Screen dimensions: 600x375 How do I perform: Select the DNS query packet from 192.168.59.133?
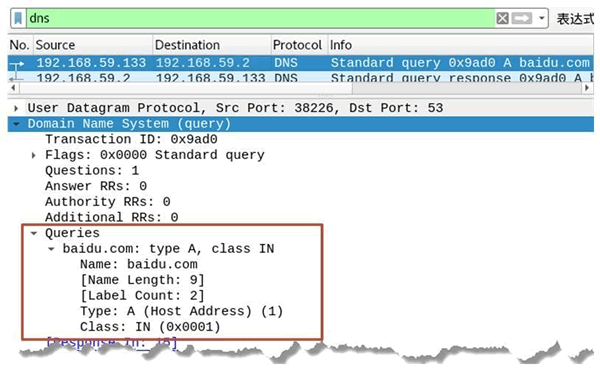click(301, 63)
